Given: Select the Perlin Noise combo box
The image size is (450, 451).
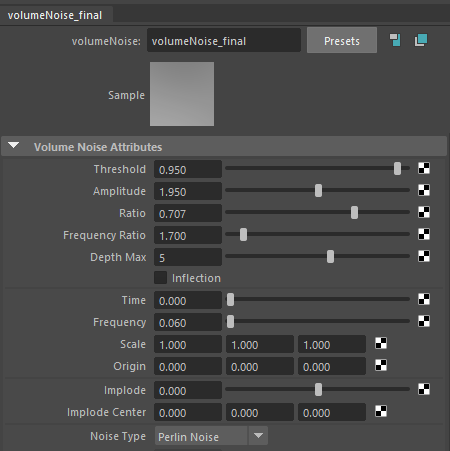Looking at the screenshot, I should [x=211, y=436].
